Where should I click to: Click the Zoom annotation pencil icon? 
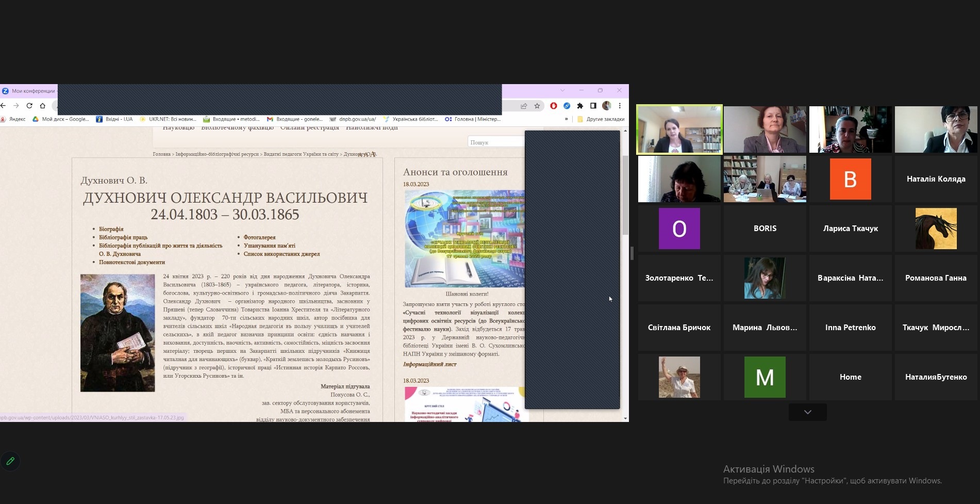[10, 461]
